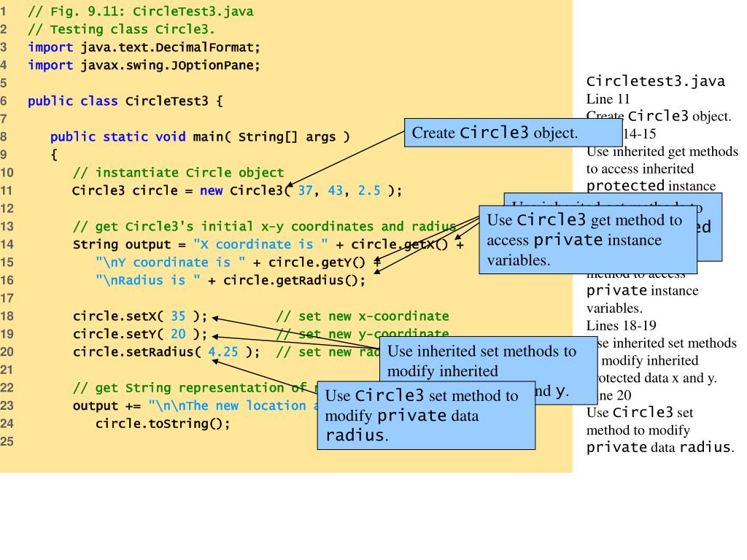Click the sidebar text 'modify inherited'
The height and width of the screenshot is (560, 747).
pyautogui.click(x=650, y=361)
